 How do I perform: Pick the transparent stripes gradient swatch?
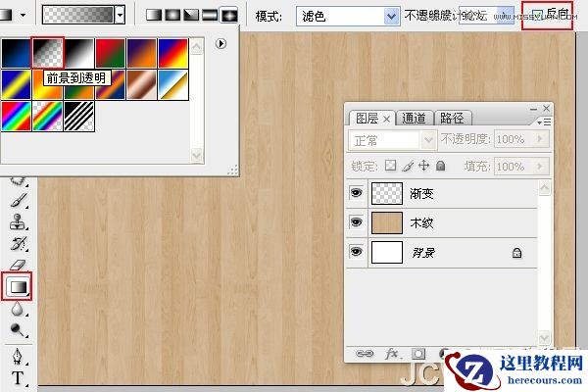pos(78,117)
